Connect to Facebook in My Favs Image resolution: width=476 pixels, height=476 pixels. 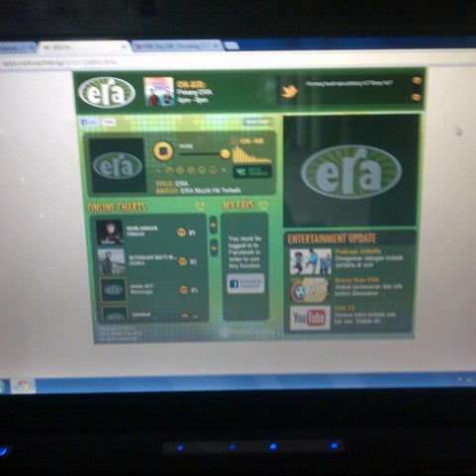pos(245,283)
